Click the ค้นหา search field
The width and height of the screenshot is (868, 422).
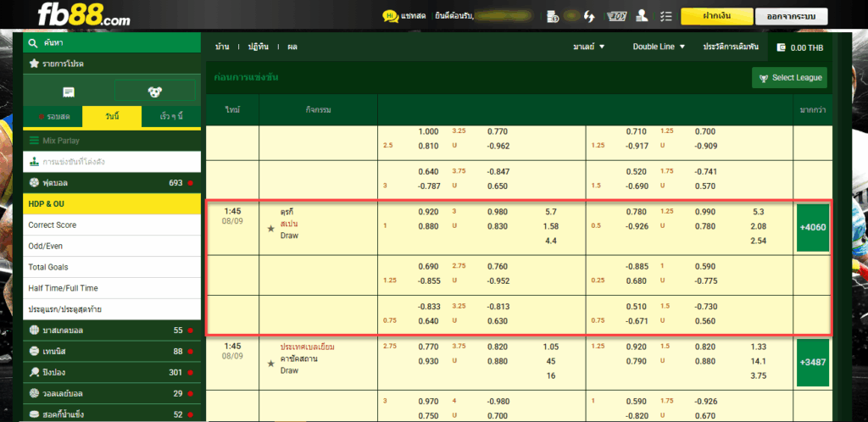pos(112,42)
